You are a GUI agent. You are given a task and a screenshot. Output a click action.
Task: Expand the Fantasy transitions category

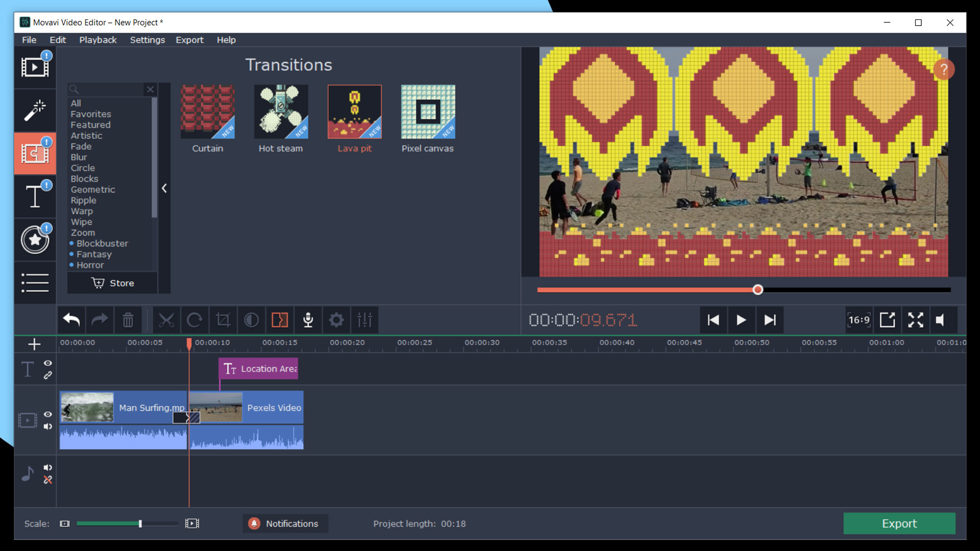[x=92, y=254]
